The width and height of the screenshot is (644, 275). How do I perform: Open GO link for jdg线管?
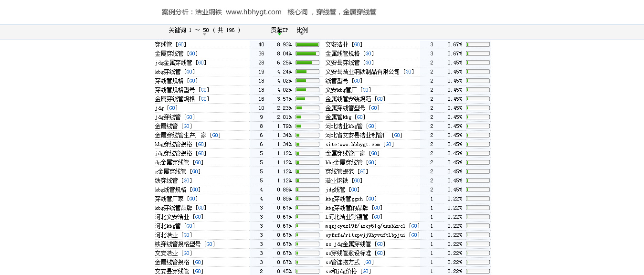354,190
